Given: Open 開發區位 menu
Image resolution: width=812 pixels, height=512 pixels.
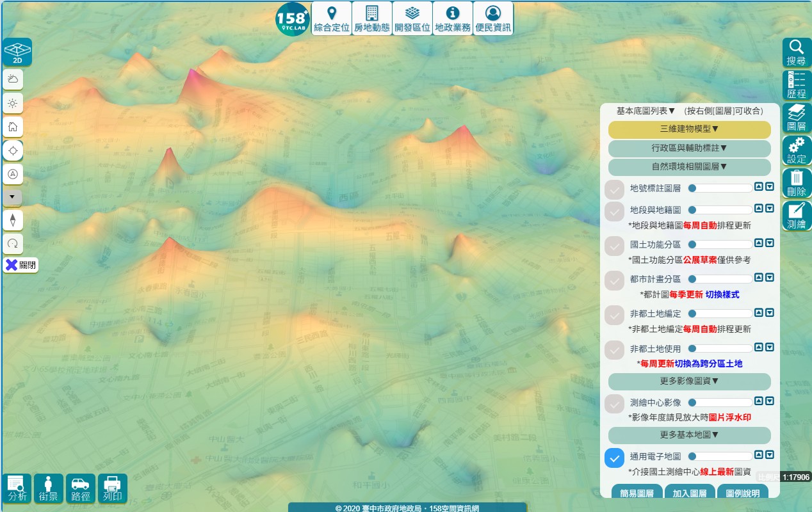Looking at the screenshot, I should tap(412, 19).
